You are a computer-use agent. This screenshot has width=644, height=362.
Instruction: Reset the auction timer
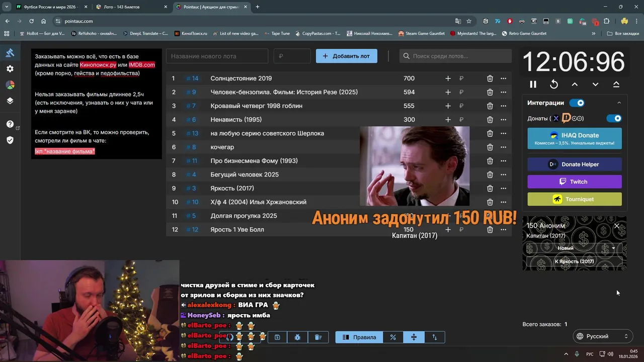554,84
